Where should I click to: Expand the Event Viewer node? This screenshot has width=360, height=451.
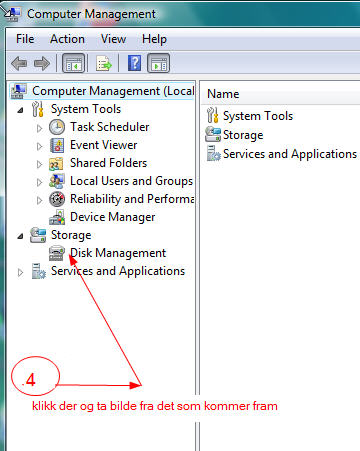pyautogui.click(x=39, y=146)
